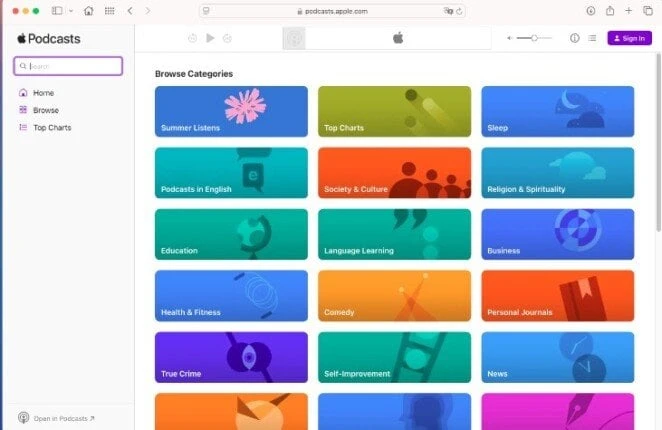This screenshot has height=430, width=662.
Task: Click the Top Charts list icon in sidebar
Action: pos(23,128)
